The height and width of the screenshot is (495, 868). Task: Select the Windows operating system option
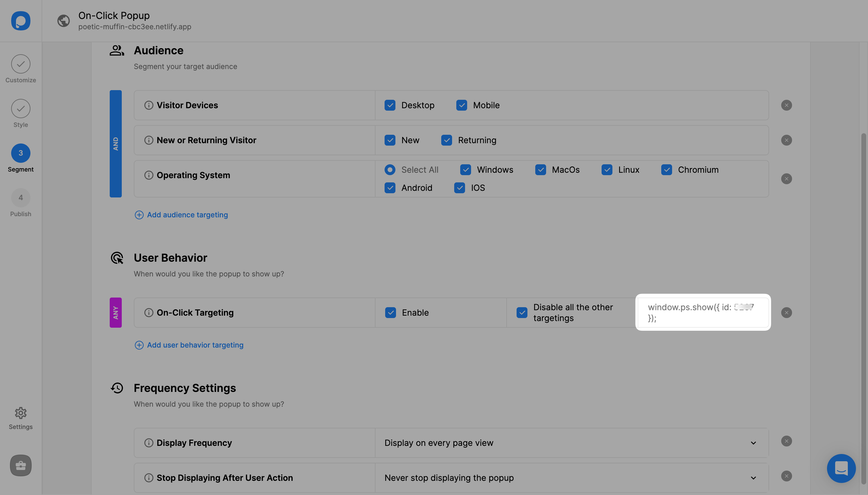[466, 169]
